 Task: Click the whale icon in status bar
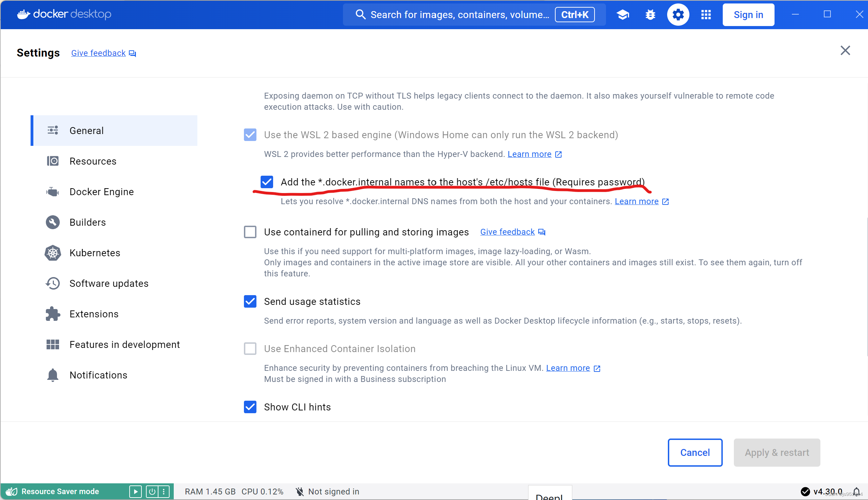(x=11, y=491)
